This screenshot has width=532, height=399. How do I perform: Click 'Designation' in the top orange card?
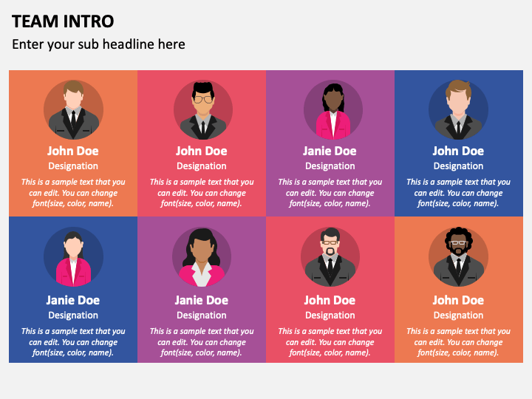pyautogui.click(x=73, y=166)
